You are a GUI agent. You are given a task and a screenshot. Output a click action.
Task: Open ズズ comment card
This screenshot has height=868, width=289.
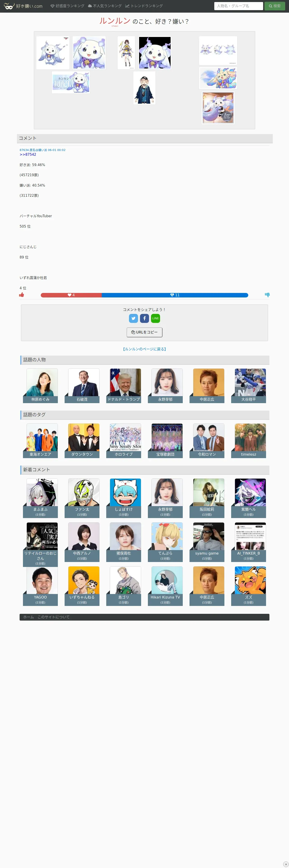[x=249, y=586]
